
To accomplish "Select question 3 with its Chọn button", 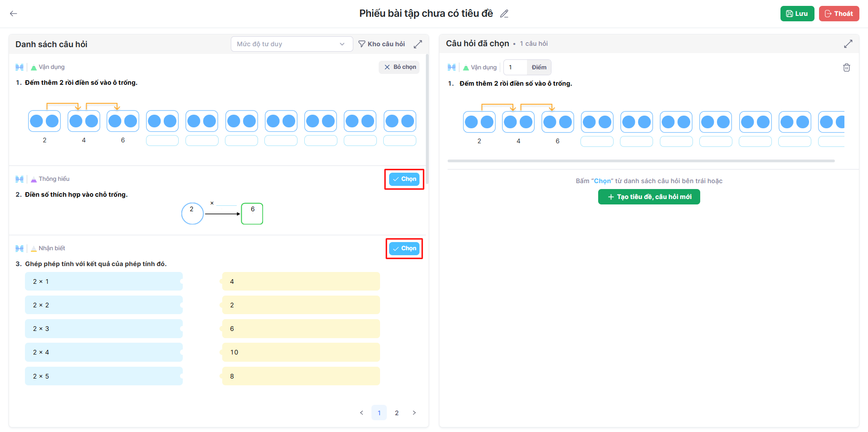I will pyautogui.click(x=404, y=248).
